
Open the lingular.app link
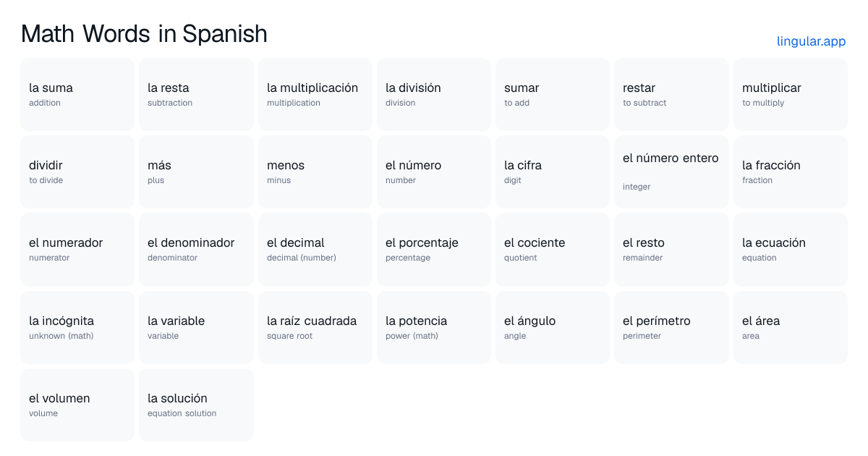tap(811, 41)
